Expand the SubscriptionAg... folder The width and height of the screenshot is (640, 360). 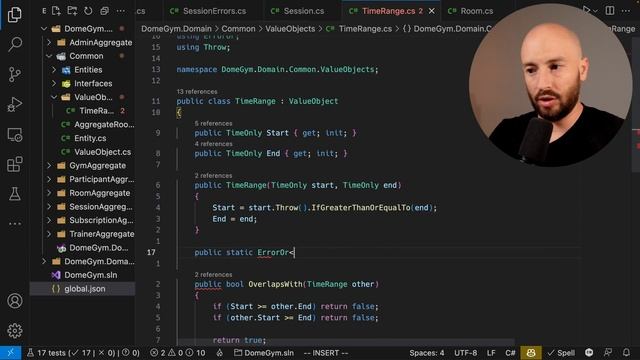tap(49, 220)
